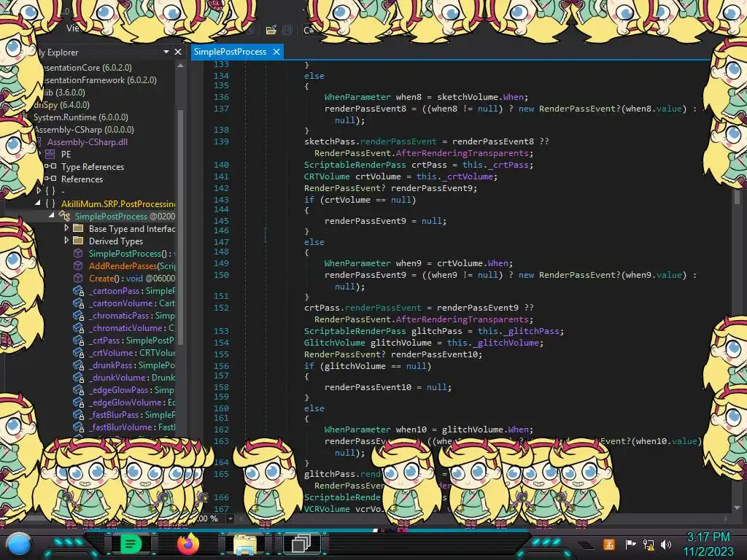Screen dimensions: 747x560
Task: Click the PE node icon
Action: tap(50, 154)
